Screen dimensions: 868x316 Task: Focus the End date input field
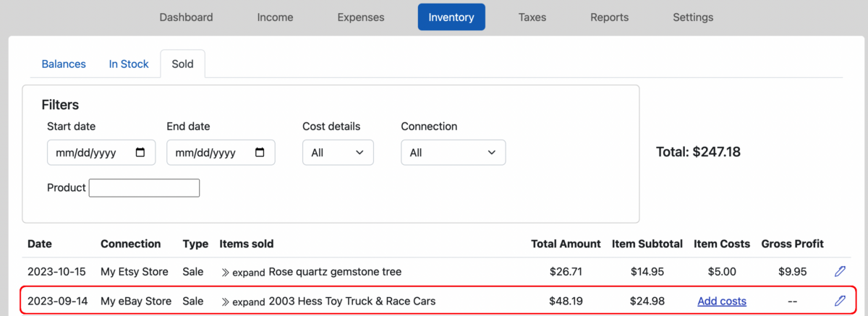[221, 153]
